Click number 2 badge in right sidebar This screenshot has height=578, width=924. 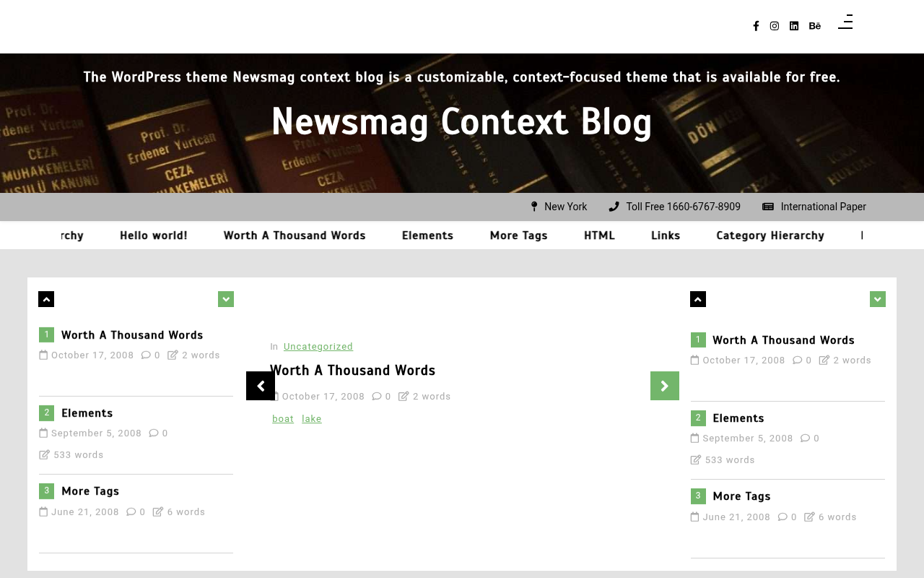pos(698,418)
